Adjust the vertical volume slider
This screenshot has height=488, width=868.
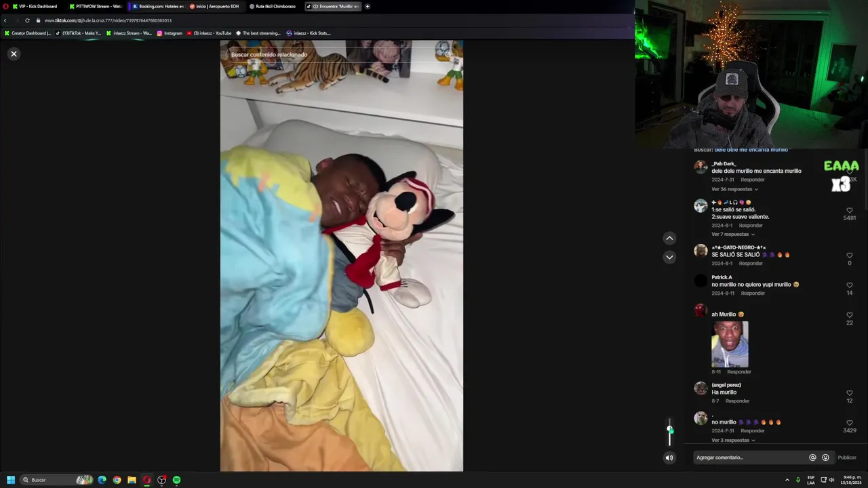670,432
